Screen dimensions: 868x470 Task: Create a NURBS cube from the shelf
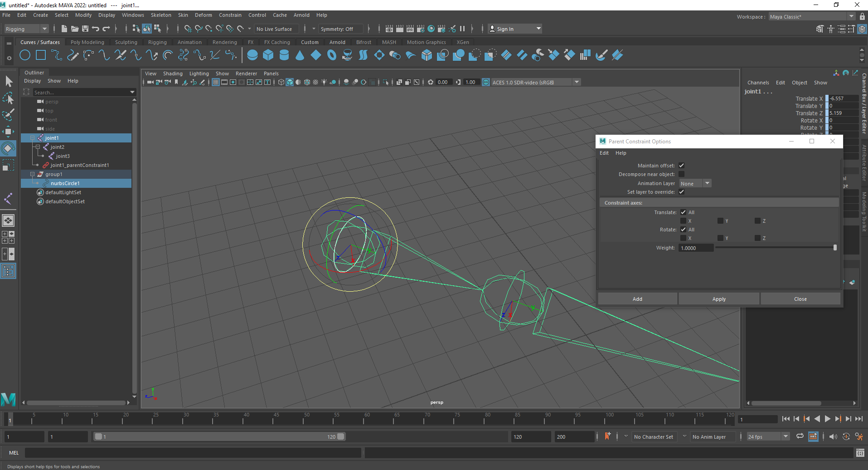pyautogui.click(x=268, y=55)
